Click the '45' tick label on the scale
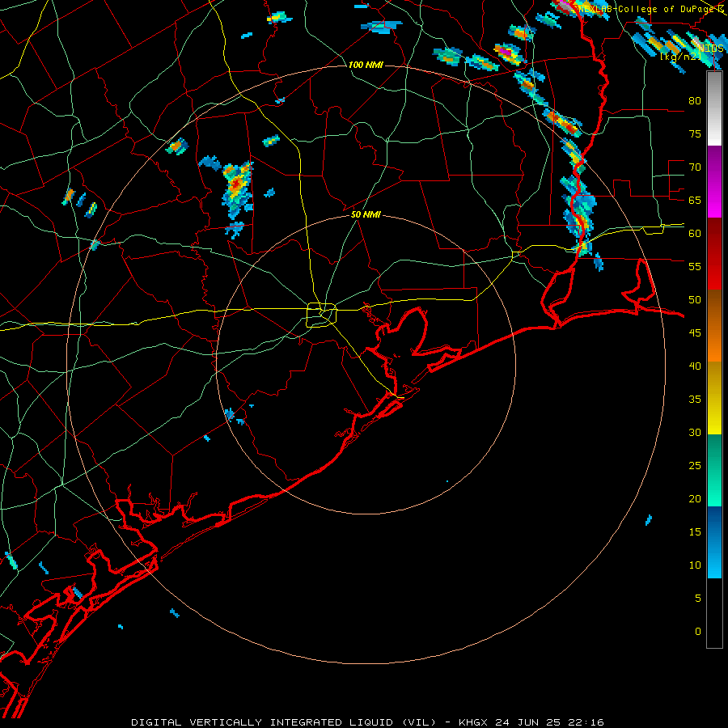The width and height of the screenshot is (728, 728). click(x=695, y=333)
